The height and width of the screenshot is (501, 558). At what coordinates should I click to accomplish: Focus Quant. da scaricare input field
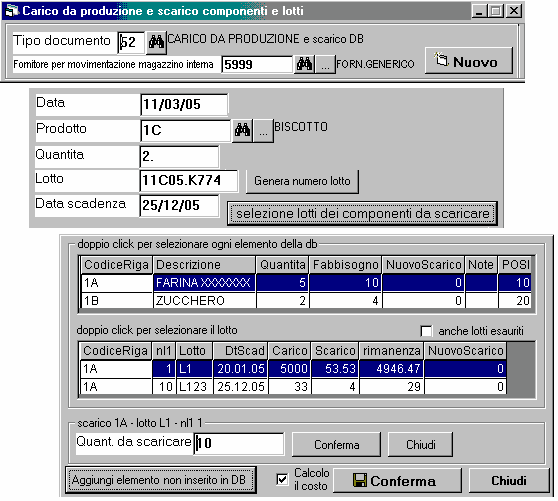(x=239, y=443)
